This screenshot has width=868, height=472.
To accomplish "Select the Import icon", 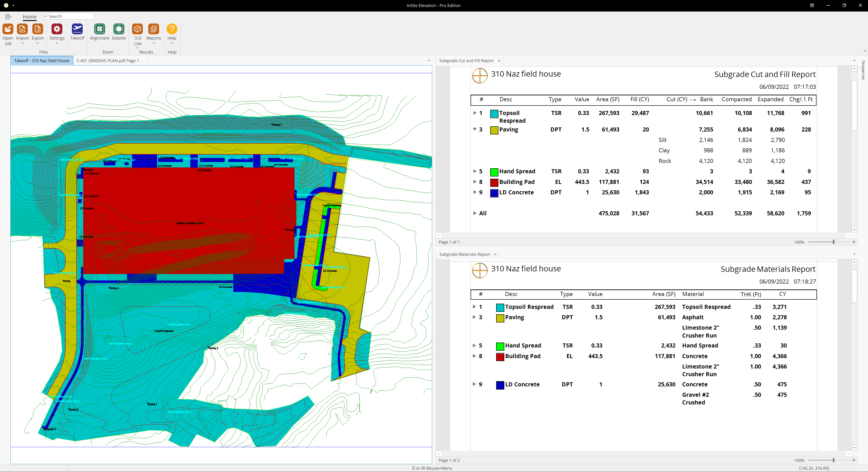I will click(22, 32).
